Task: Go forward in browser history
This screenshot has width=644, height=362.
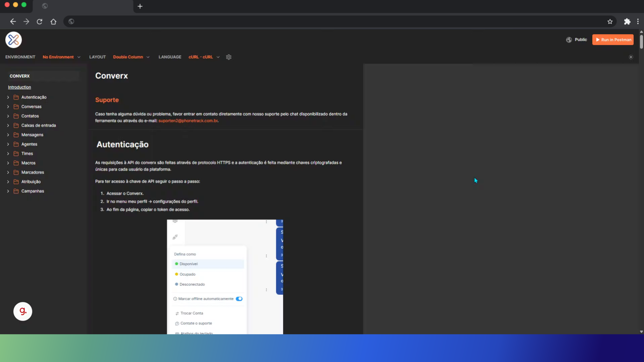Action: 26,22
